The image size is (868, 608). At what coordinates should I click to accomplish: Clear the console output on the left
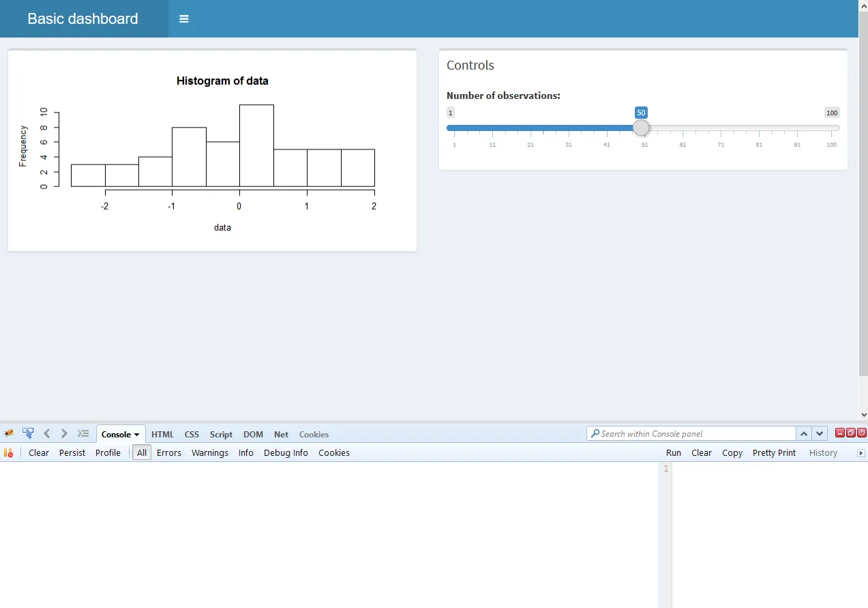pyautogui.click(x=39, y=452)
